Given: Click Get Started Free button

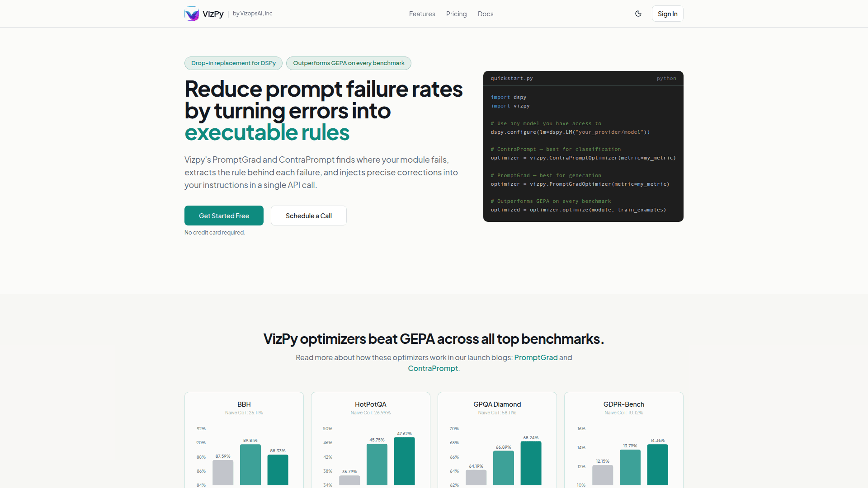Looking at the screenshot, I should [224, 216].
